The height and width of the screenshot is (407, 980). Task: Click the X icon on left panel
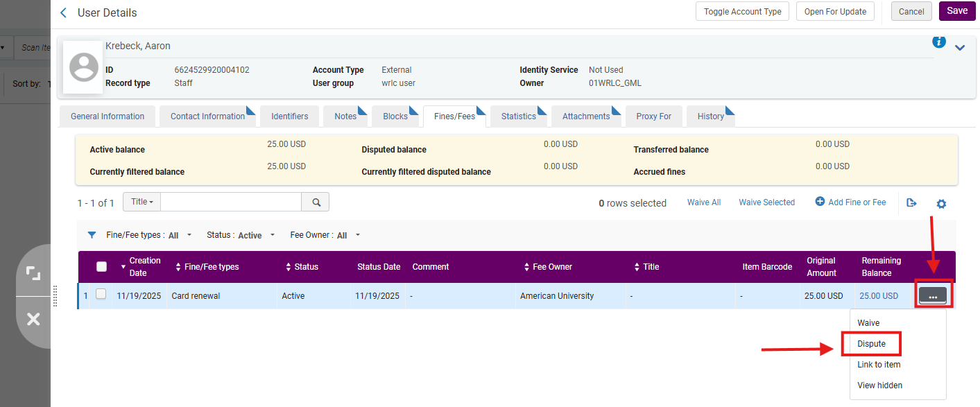tap(33, 319)
